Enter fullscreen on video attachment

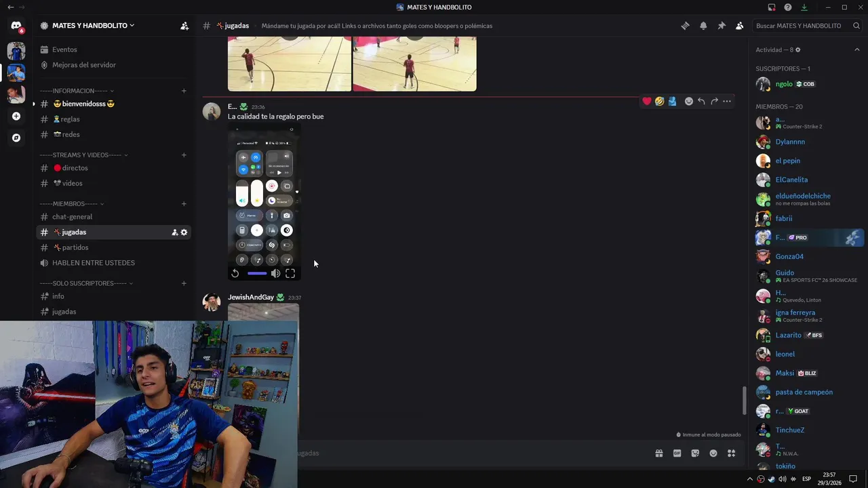pos(290,273)
